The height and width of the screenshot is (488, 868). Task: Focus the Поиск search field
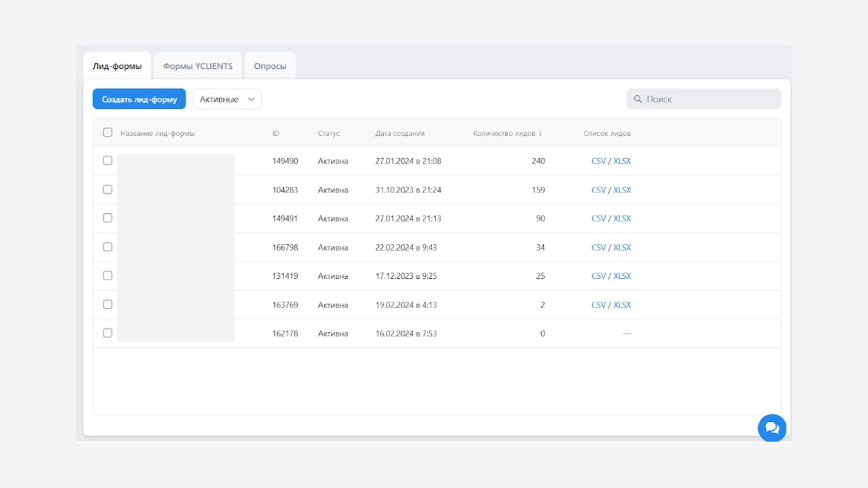pos(704,99)
